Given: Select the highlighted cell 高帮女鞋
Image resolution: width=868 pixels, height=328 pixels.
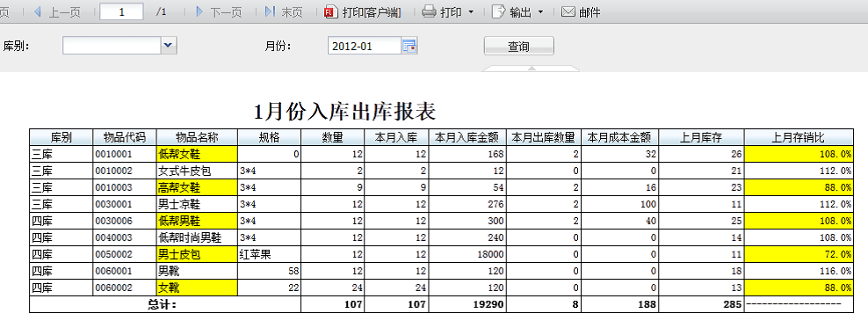Looking at the screenshot, I should (x=197, y=187).
